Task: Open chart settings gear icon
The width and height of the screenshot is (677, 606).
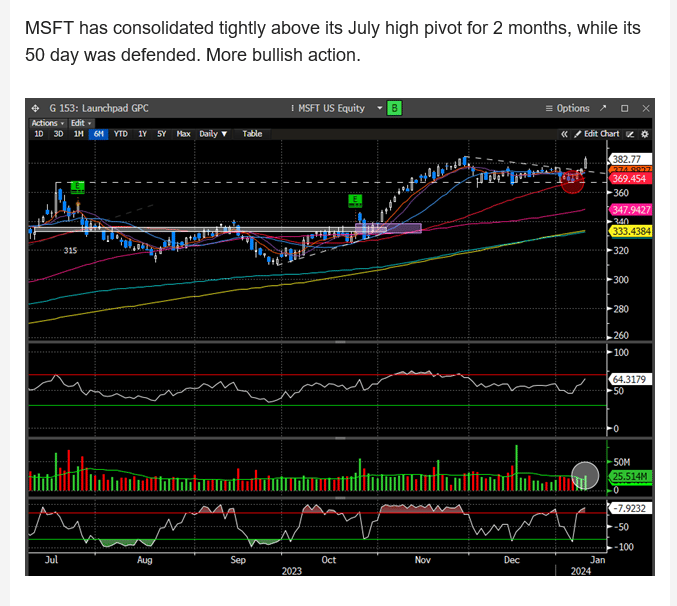Action: [645, 134]
